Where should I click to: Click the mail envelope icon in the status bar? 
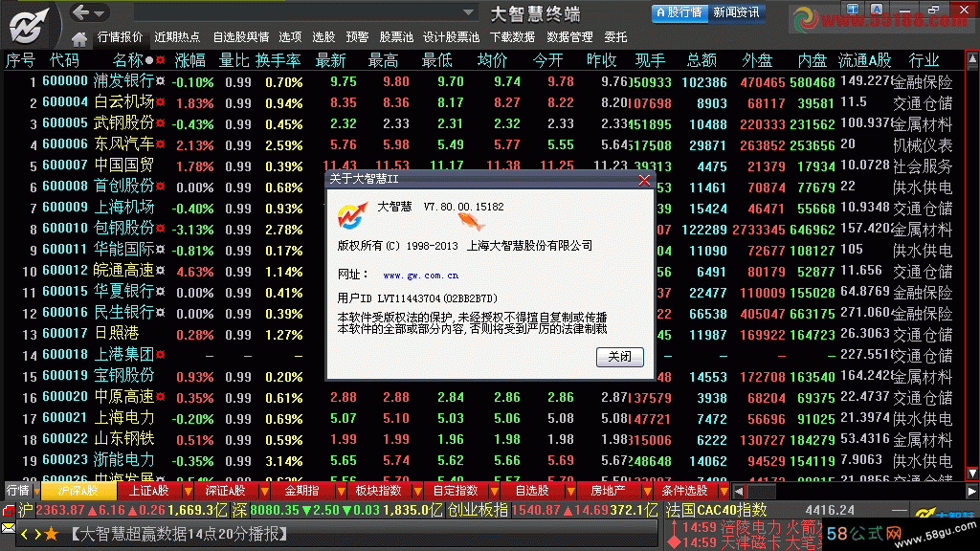[8, 528]
